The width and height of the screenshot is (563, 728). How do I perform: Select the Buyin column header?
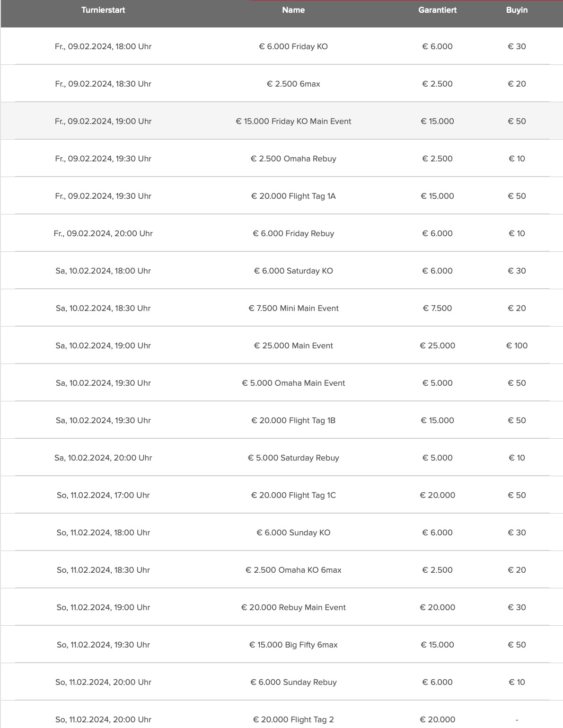click(517, 10)
